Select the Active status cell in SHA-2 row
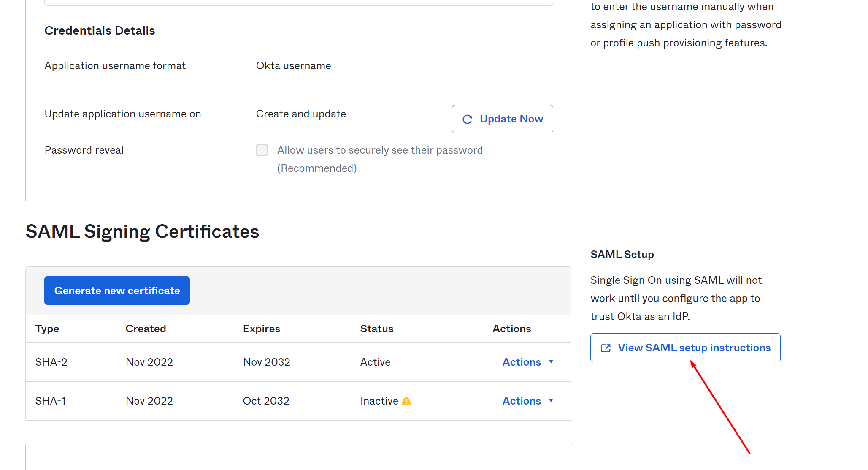 coord(375,362)
